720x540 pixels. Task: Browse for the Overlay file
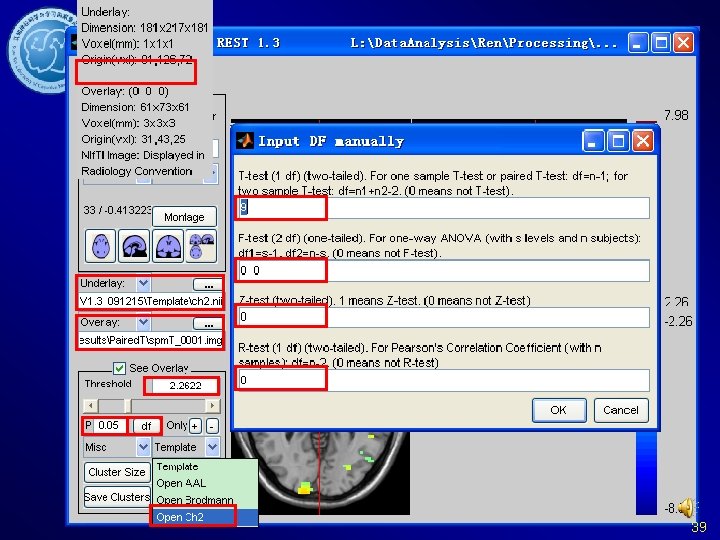[208, 324]
